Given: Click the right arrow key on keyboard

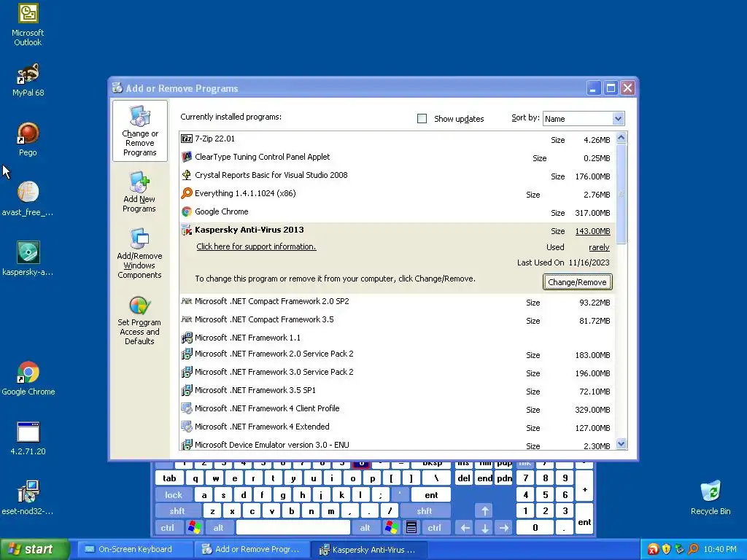Looking at the screenshot, I should point(503,528).
